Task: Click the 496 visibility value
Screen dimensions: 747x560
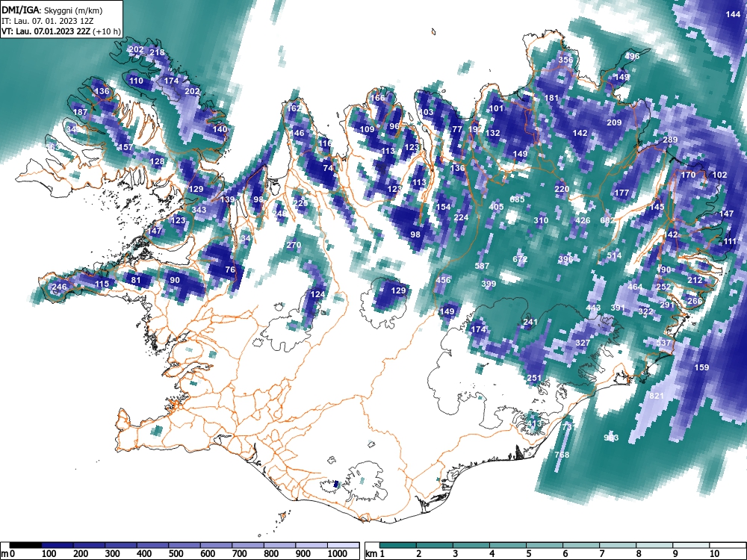Action: (632, 56)
